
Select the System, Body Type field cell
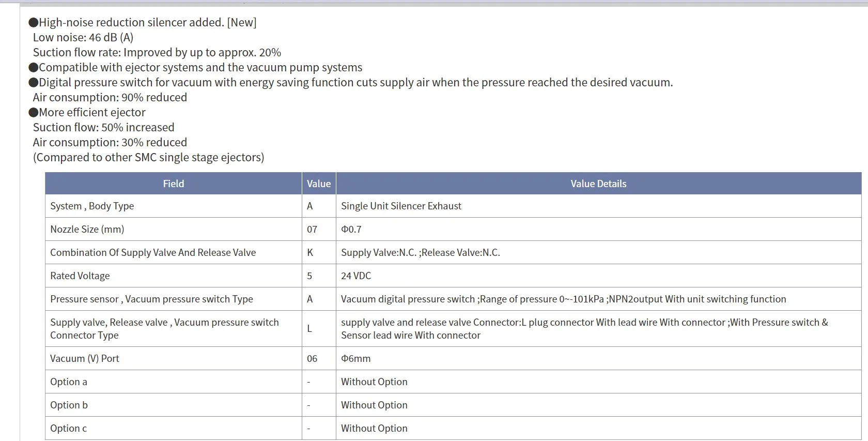[x=174, y=206]
